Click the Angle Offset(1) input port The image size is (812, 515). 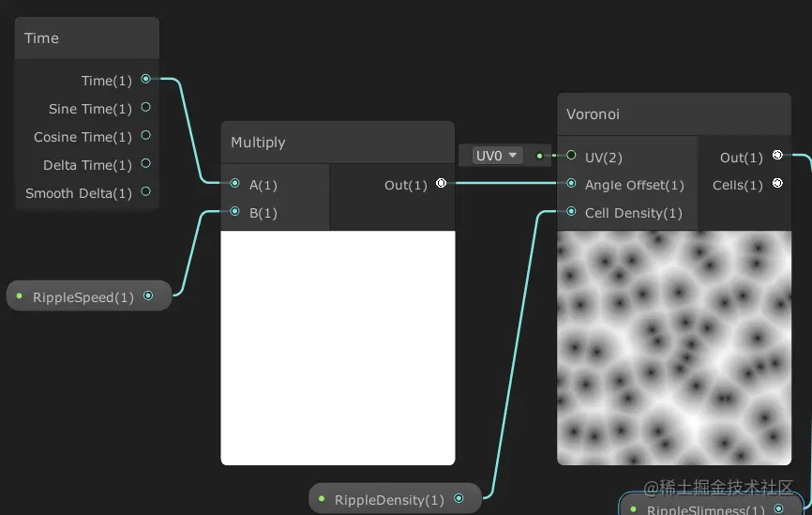571,183
